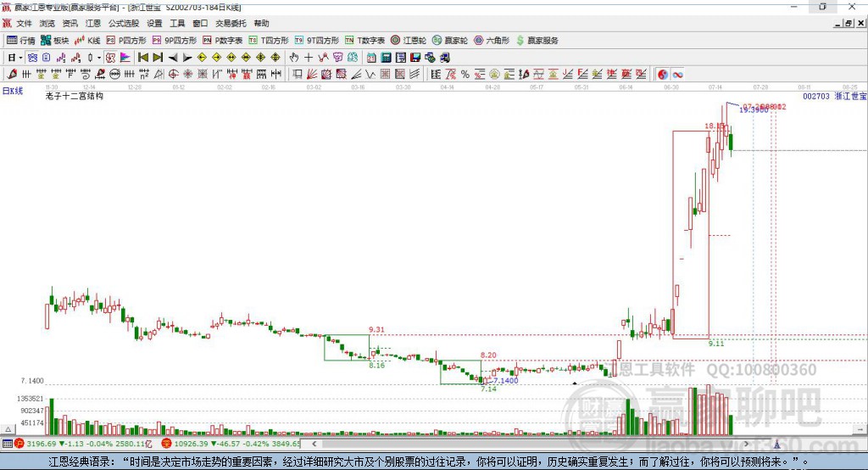Image resolution: width=868 pixels, height=470 pixels.
Task: Step forward with the black right arrow
Action: pos(186,57)
